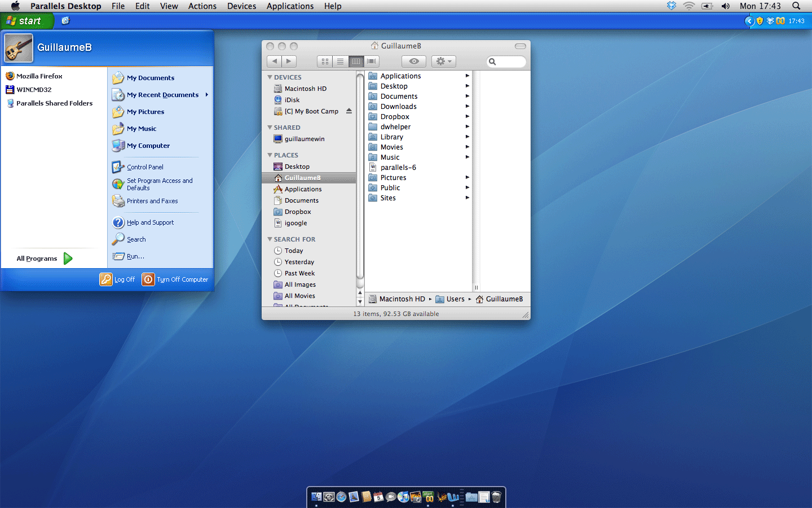This screenshot has width=812, height=508.
Task: Open the View menu
Action: [x=169, y=6]
